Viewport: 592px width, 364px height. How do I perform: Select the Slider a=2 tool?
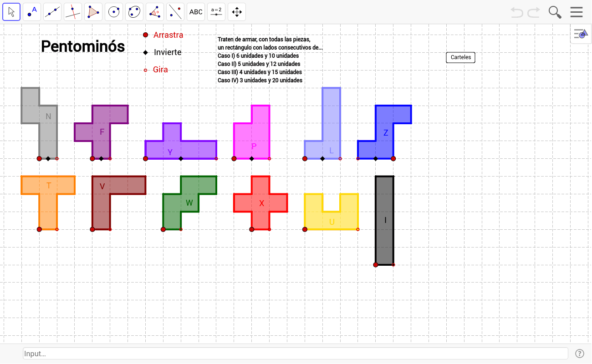pos(216,12)
